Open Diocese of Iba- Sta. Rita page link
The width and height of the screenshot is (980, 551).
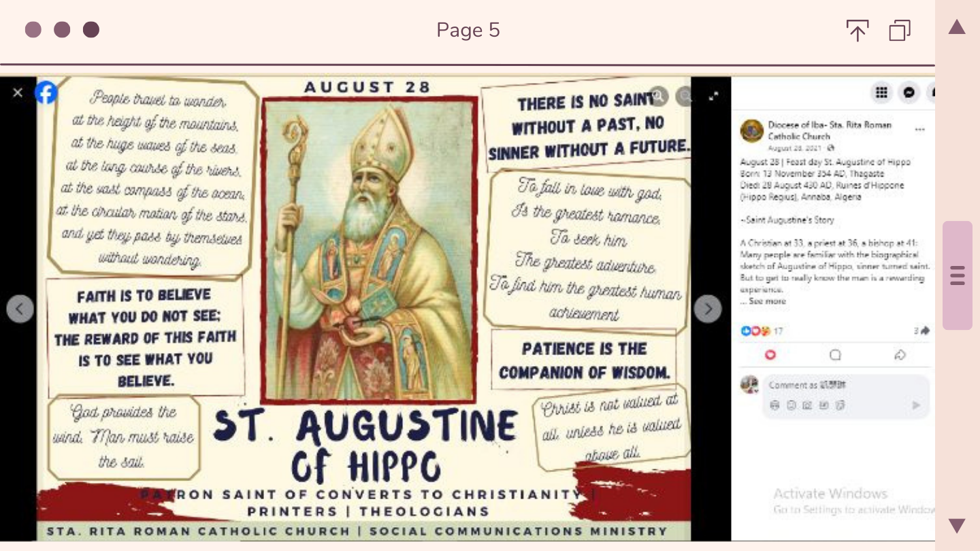click(x=830, y=130)
